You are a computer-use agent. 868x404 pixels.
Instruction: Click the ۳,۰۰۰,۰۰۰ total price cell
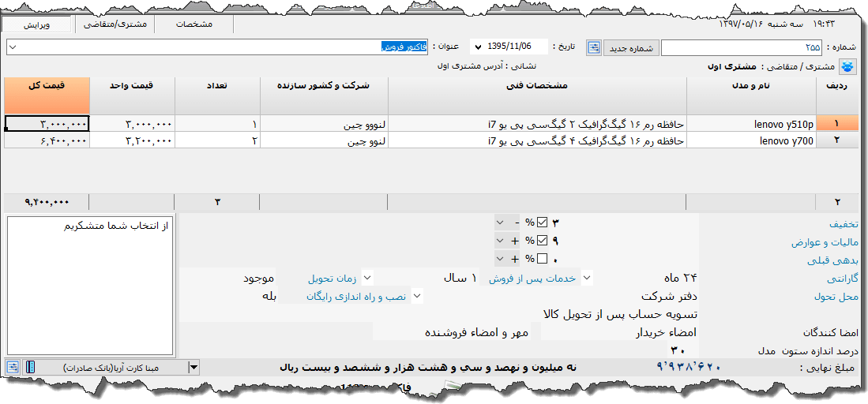(x=47, y=123)
